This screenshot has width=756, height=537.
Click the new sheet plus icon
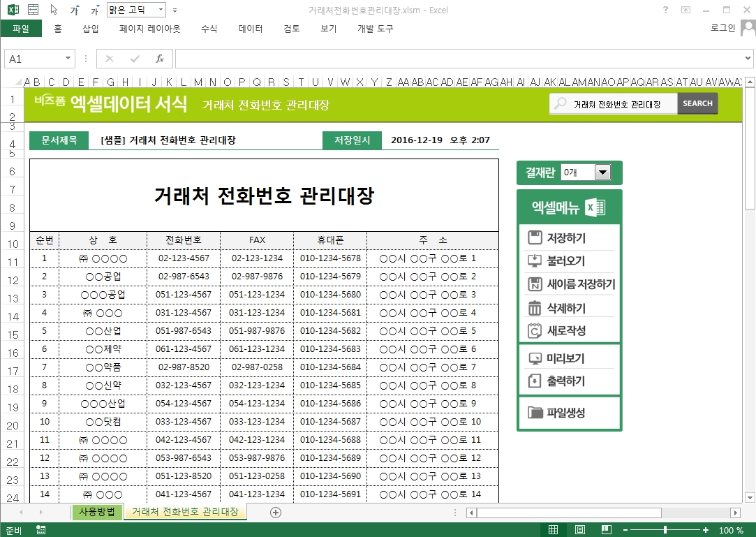coord(276,513)
